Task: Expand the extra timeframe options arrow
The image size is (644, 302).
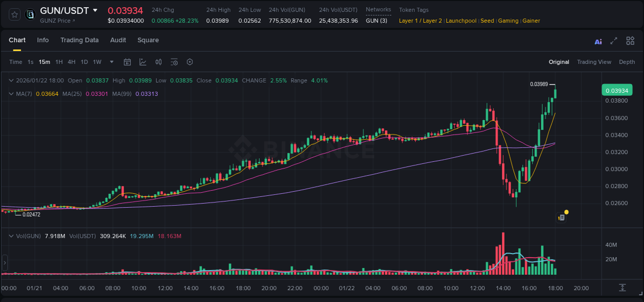Action: pyautogui.click(x=111, y=62)
